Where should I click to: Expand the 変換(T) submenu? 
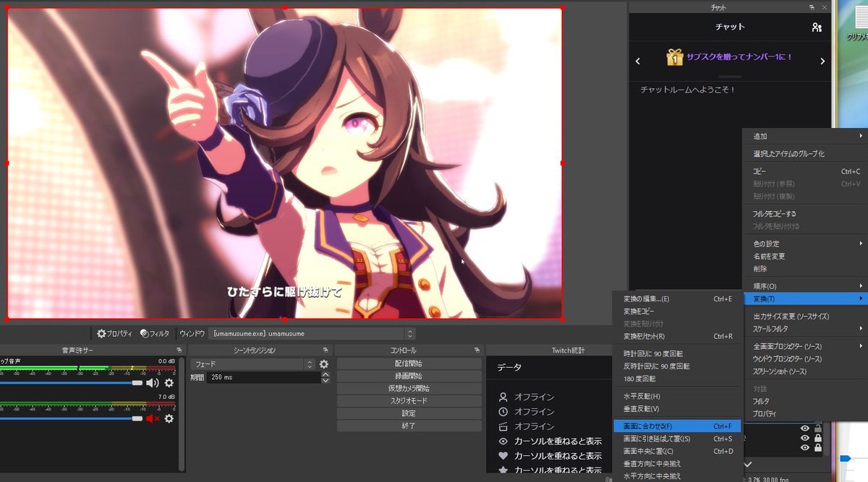click(806, 298)
